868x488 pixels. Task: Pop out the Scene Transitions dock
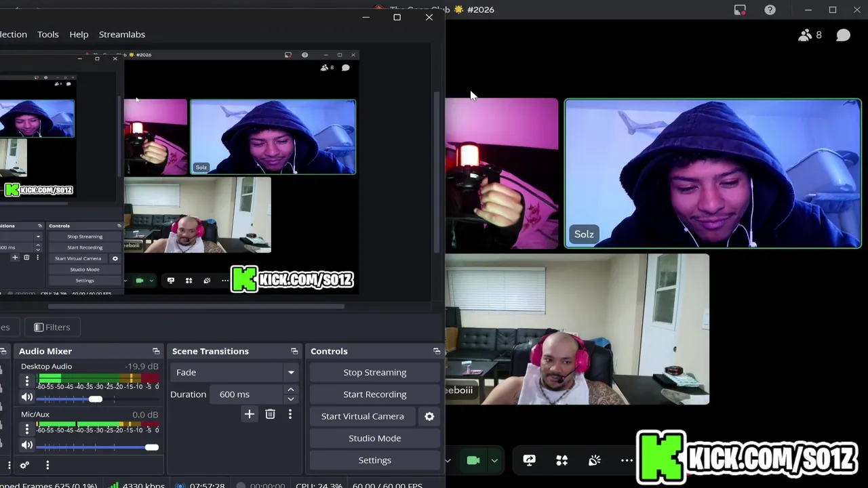click(294, 351)
